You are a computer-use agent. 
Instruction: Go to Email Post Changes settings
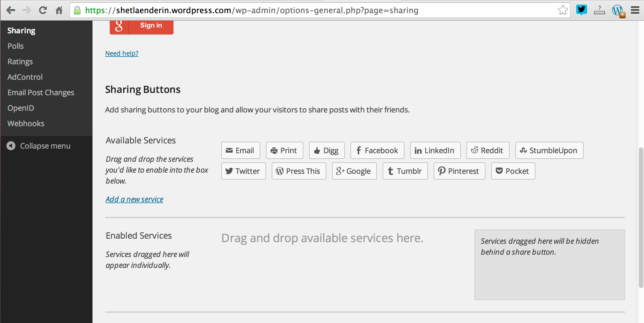tap(41, 92)
